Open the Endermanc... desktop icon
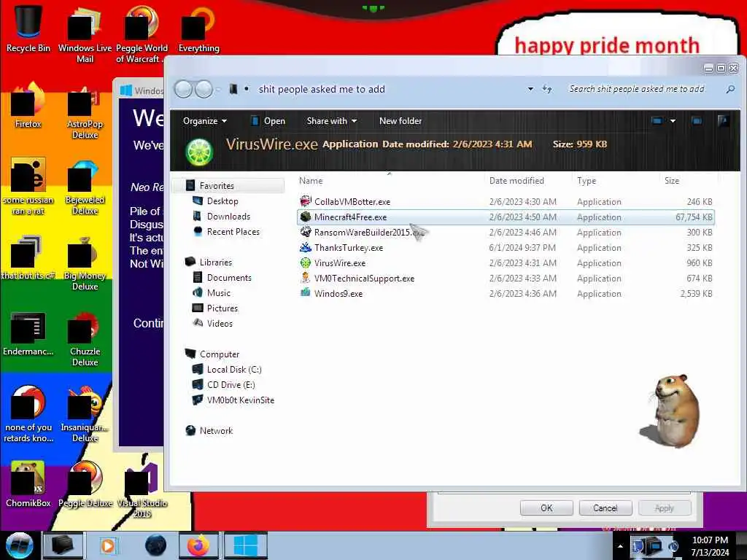 coord(28,333)
